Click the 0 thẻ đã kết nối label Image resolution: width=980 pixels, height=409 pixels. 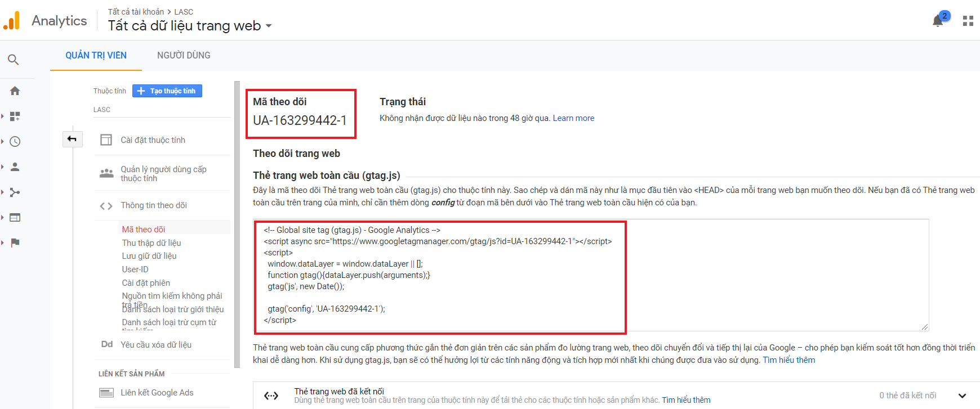pyautogui.click(x=908, y=395)
